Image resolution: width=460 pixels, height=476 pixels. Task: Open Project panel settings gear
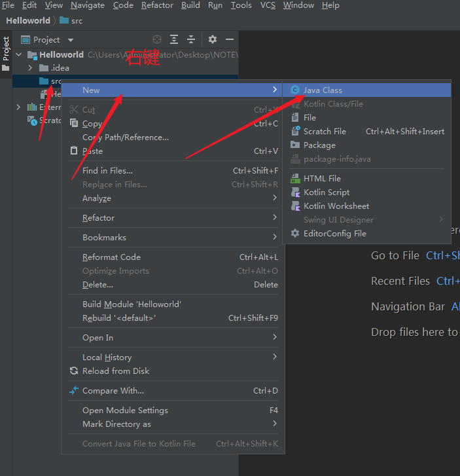point(213,39)
